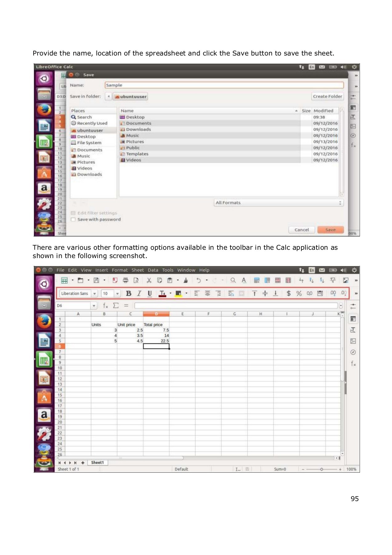The height and width of the screenshot is (555, 392).
Task: Apply percent format using the % icon
Action: pos(299,294)
